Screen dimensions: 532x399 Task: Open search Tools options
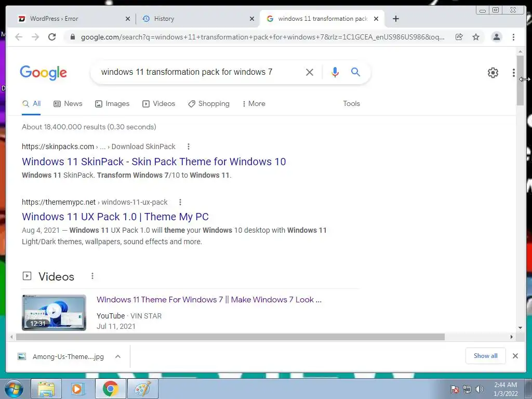click(351, 104)
